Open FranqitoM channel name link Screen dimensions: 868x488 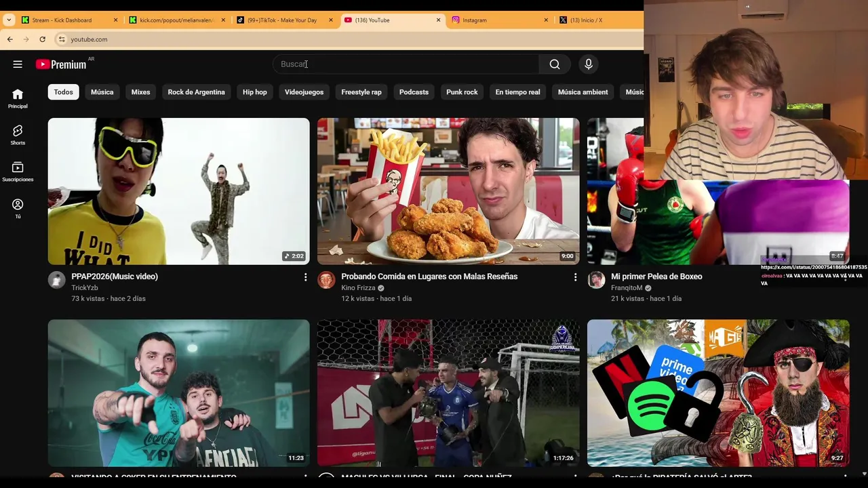point(627,288)
